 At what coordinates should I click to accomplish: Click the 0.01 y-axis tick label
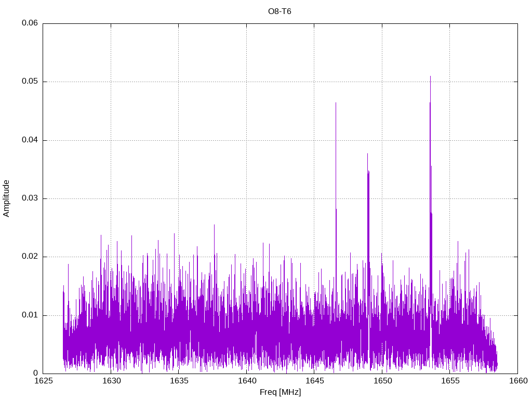(30, 315)
